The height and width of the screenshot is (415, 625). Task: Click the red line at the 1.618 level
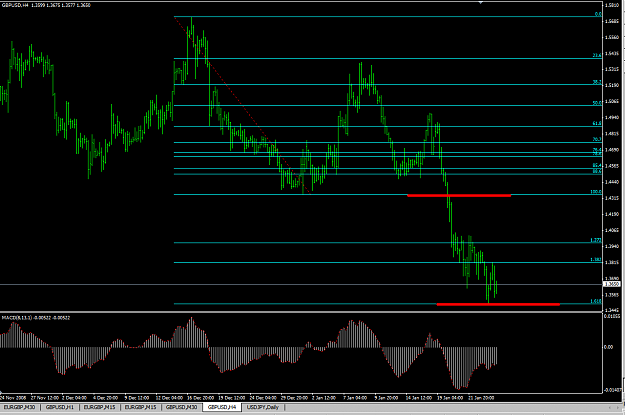pyautogui.click(x=498, y=305)
